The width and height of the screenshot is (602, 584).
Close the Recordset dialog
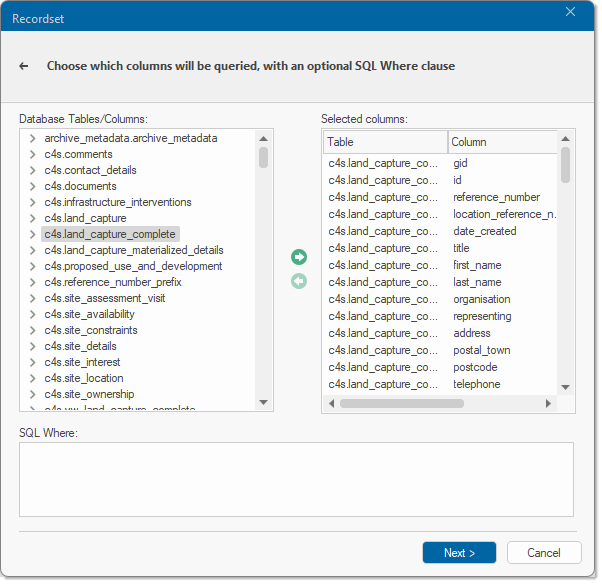(570, 12)
